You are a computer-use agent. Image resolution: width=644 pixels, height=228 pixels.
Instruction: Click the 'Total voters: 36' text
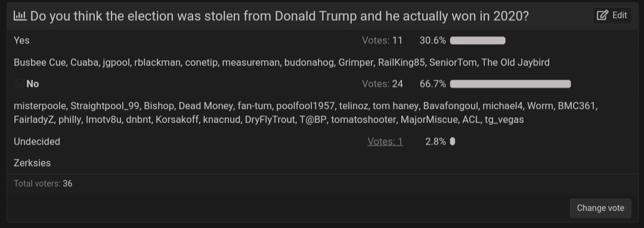[43, 183]
